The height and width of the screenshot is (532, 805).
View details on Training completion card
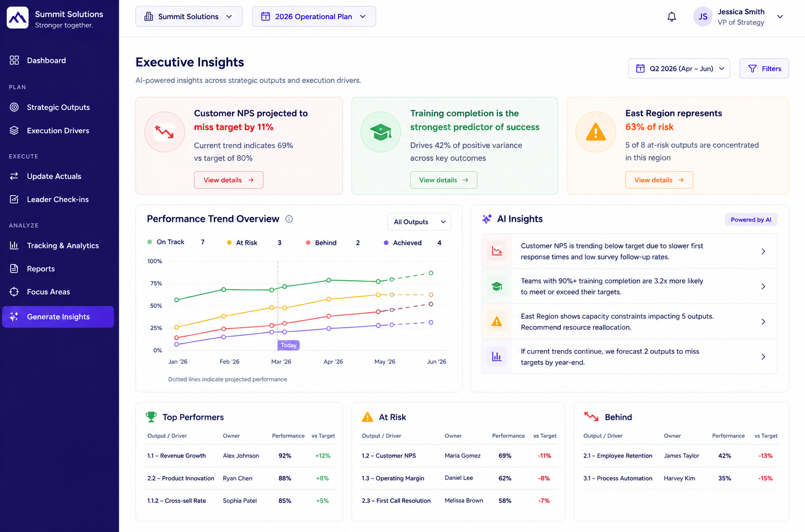(444, 180)
